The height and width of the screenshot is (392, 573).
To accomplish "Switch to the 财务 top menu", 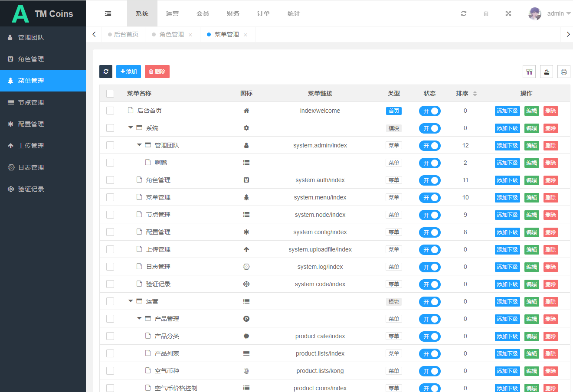I will pyautogui.click(x=233, y=14).
